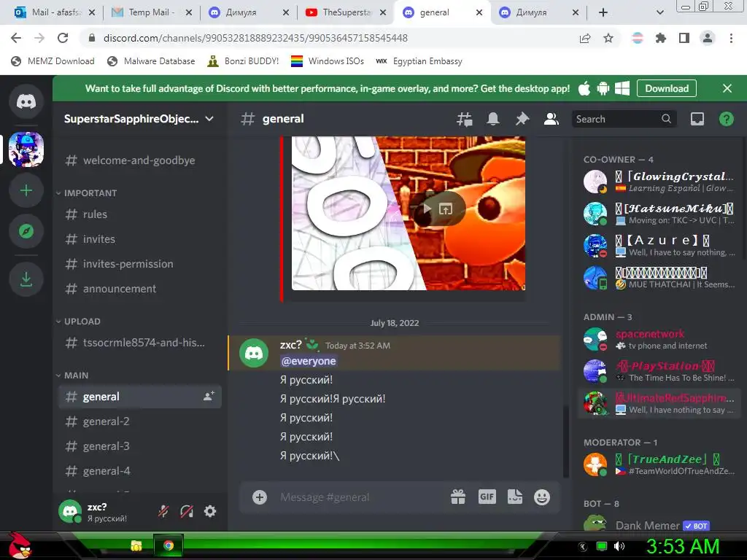
Task: Click the volume speaker icon in system tray
Action: click(x=619, y=546)
